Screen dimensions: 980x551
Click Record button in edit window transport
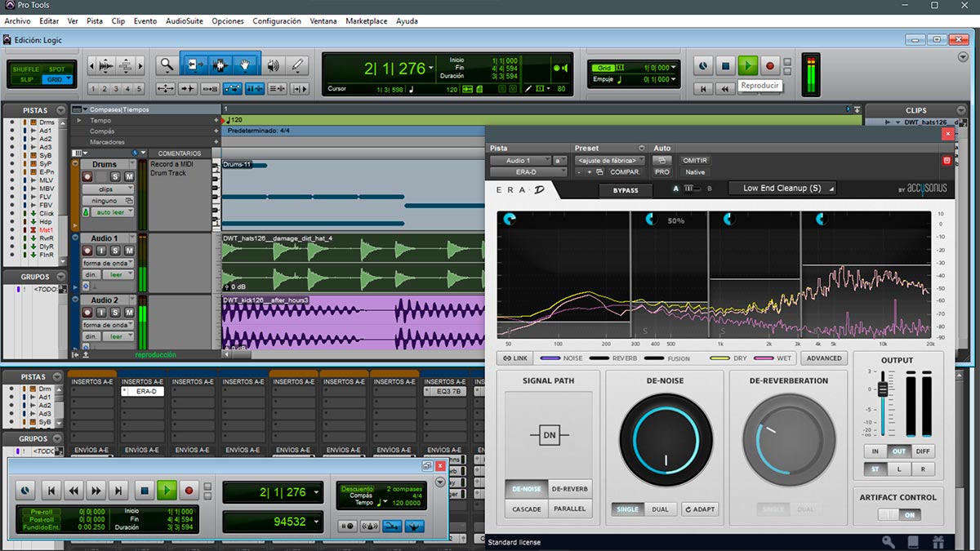point(769,65)
